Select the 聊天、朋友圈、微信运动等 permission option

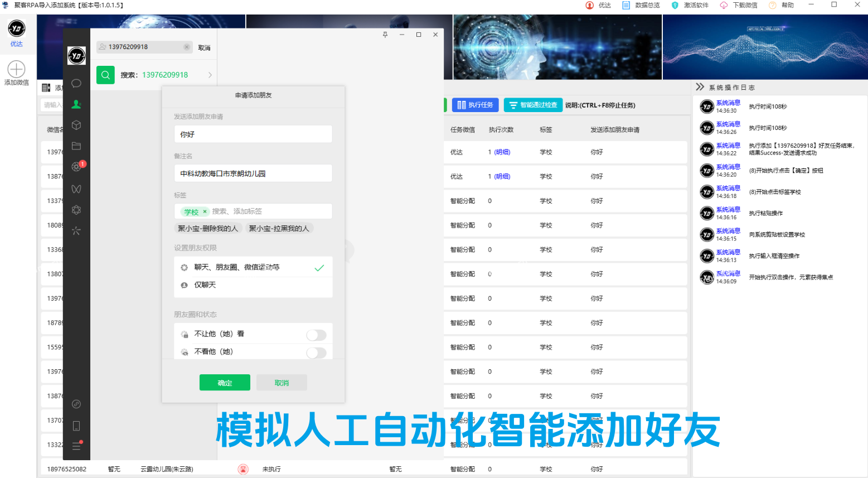click(253, 267)
